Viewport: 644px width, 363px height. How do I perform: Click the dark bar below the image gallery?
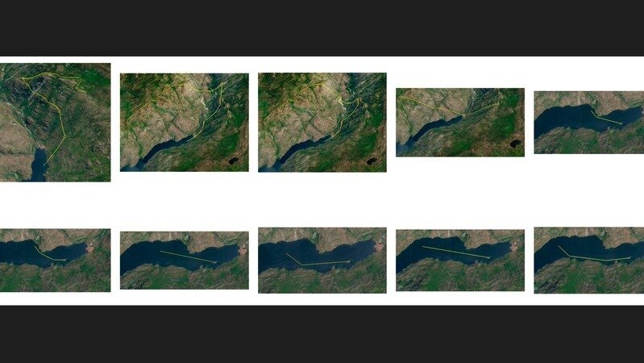coord(322,334)
